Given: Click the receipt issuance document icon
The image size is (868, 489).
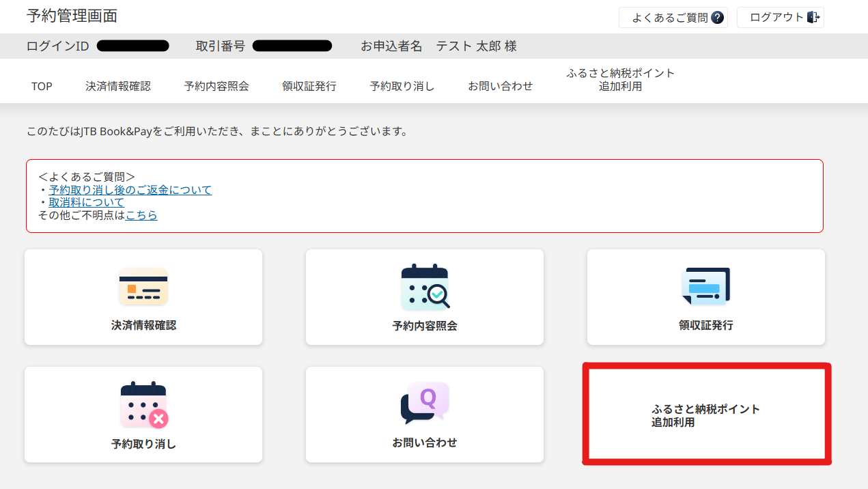Looking at the screenshot, I should point(706,286).
